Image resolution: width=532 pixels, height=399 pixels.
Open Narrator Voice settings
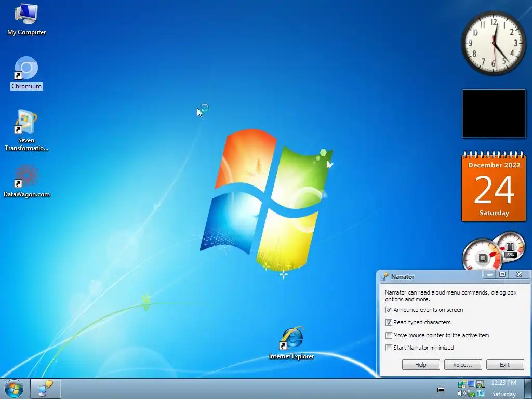(463, 365)
